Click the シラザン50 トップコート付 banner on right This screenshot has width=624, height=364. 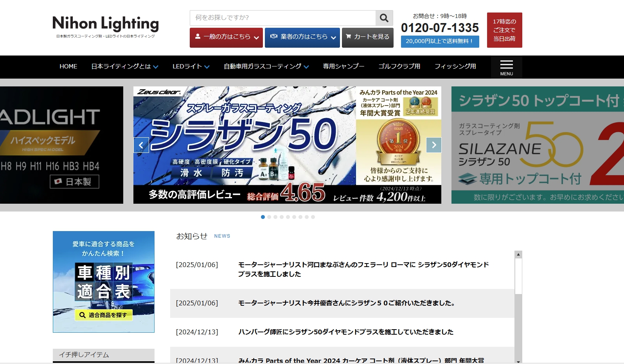[x=538, y=145]
